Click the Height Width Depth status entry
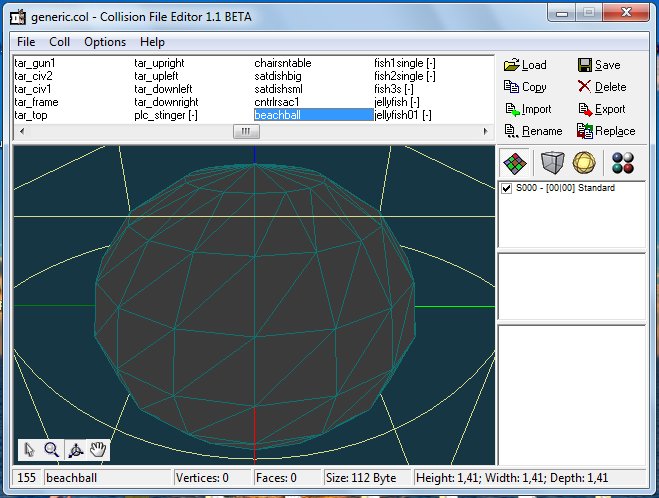Image resolution: width=659 pixels, height=498 pixels. click(512, 478)
